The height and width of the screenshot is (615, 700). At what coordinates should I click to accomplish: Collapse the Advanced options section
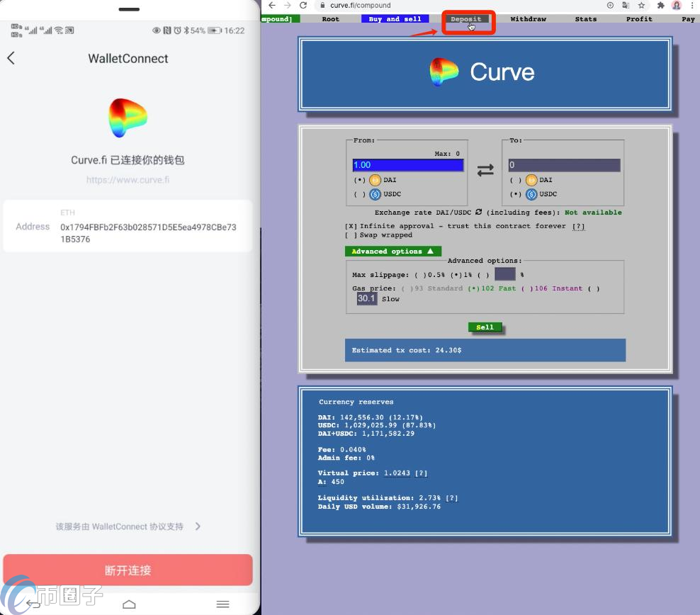[393, 252]
